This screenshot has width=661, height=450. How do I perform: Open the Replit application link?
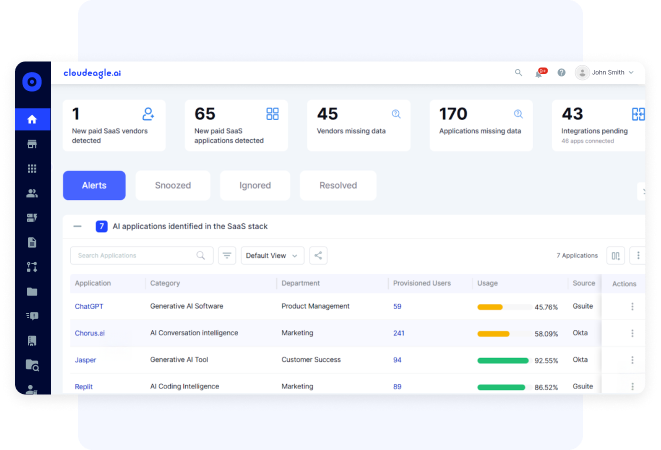pyautogui.click(x=83, y=386)
